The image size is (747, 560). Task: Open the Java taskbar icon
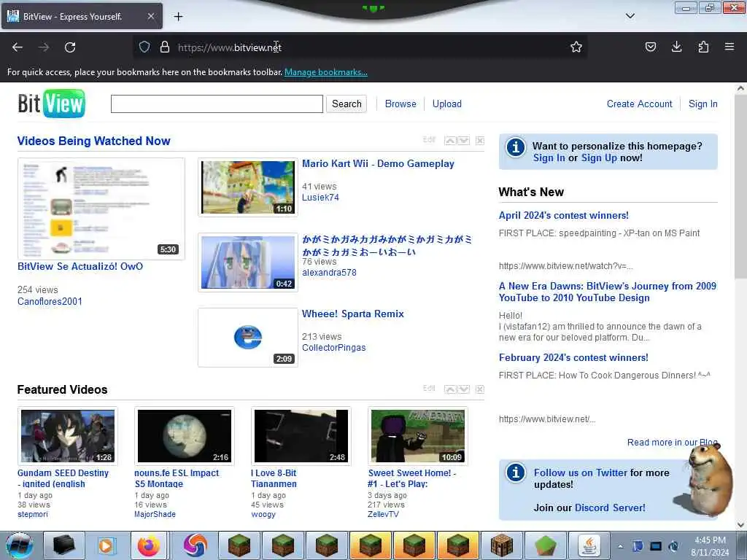click(x=589, y=545)
